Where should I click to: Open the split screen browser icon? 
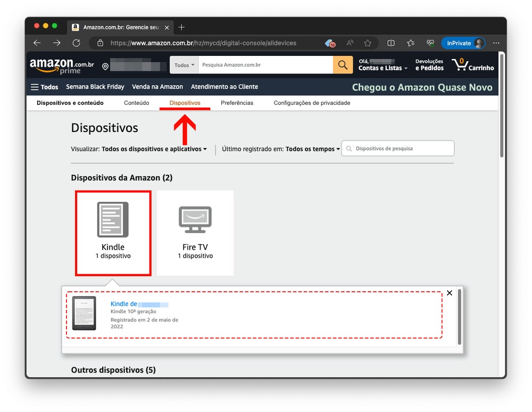[391, 43]
